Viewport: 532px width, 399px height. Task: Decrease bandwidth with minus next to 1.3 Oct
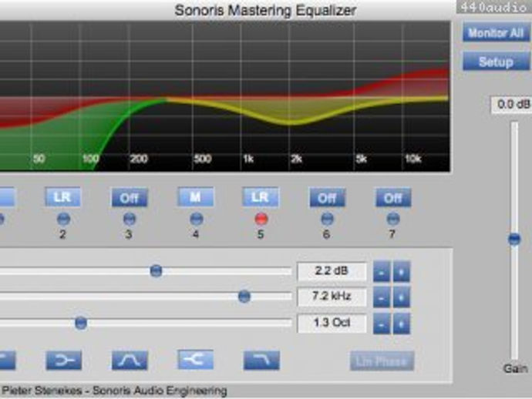pyautogui.click(x=382, y=324)
